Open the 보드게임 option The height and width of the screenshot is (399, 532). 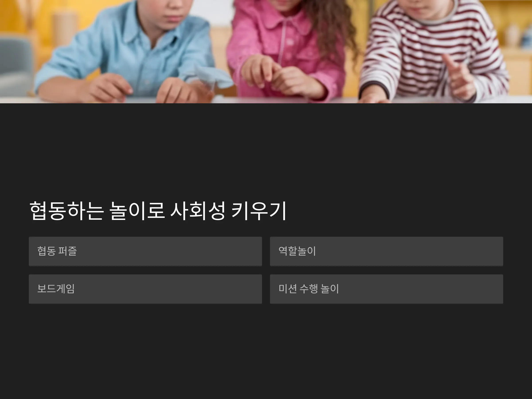point(145,289)
